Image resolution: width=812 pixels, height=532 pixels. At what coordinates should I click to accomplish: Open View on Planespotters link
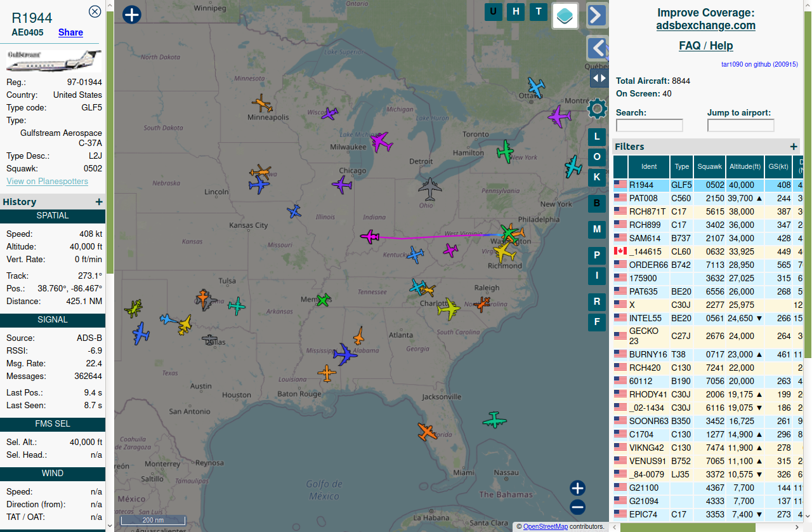[48, 181]
